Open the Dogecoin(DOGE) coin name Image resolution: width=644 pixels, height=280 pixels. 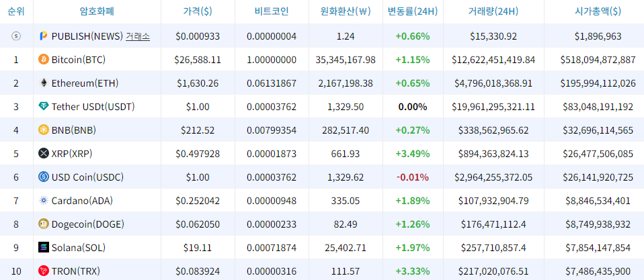point(88,224)
